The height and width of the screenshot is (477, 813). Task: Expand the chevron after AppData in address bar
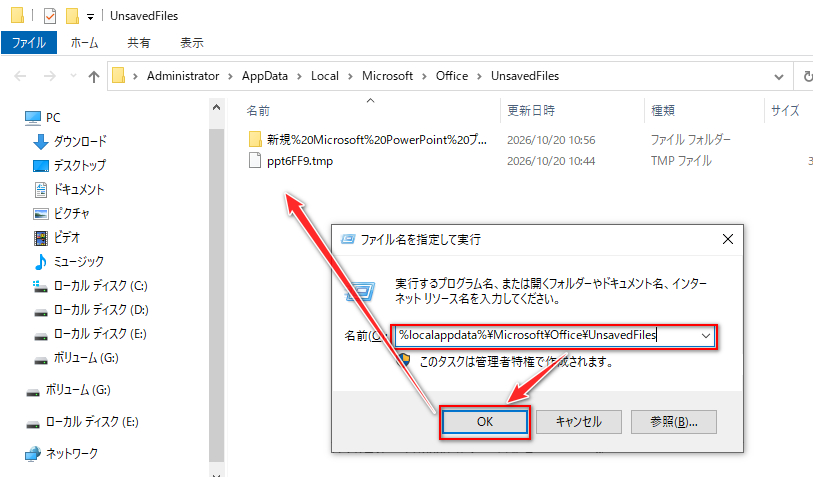click(x=299, y=76)
